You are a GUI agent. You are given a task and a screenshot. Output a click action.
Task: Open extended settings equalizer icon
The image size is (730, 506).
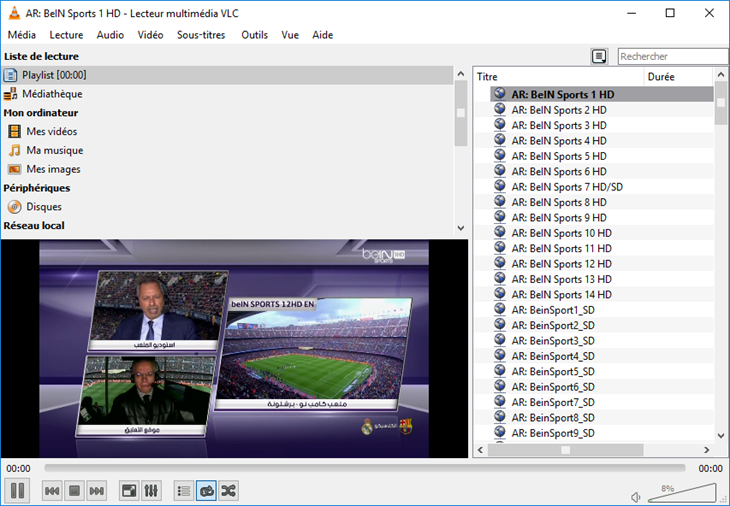151,491
